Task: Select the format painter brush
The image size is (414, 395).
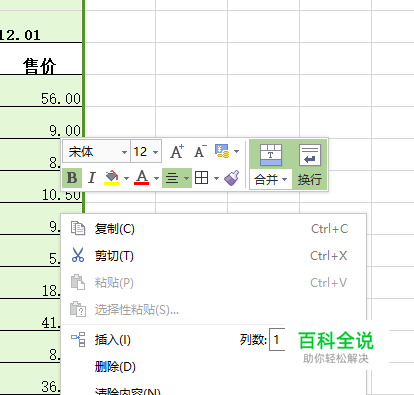Action: coord(232,178)
